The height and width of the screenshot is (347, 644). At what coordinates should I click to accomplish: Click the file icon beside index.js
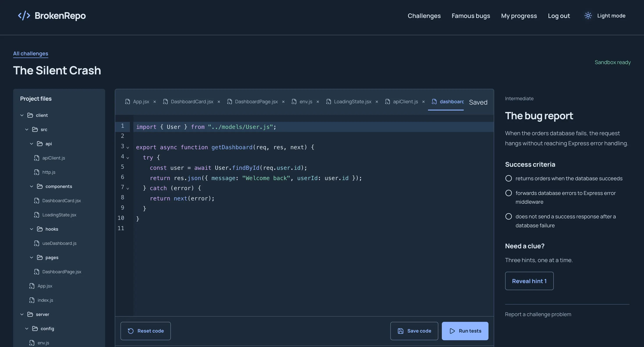coord(32,300)
